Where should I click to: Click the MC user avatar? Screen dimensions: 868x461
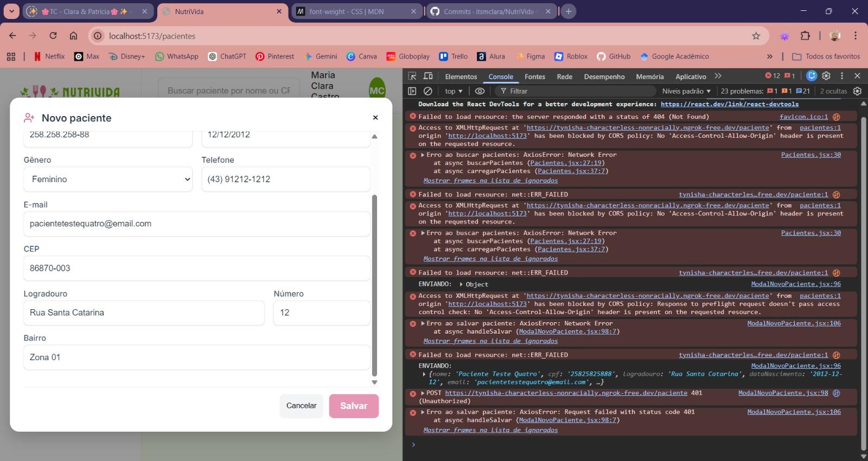pos(377,91)
